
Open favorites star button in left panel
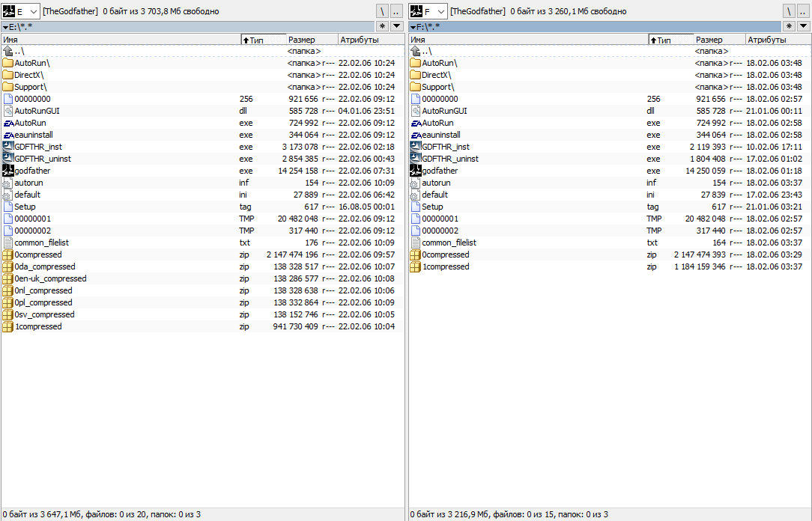pyautogui.click(x=382, y=26)
